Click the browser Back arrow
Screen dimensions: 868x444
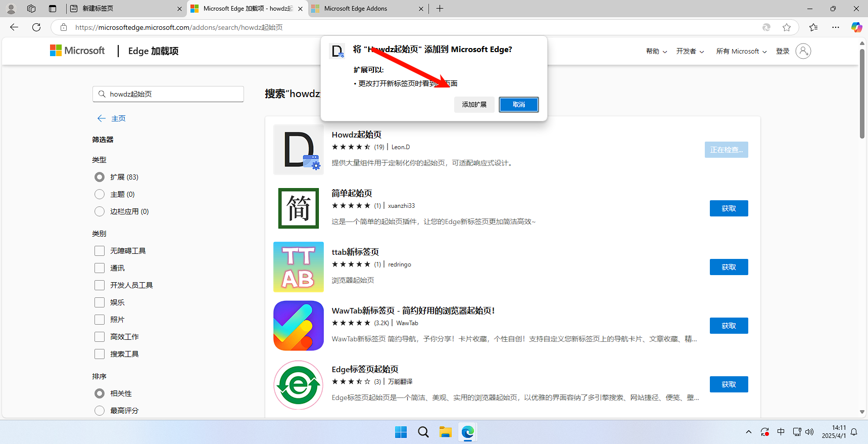click(14, 27)
